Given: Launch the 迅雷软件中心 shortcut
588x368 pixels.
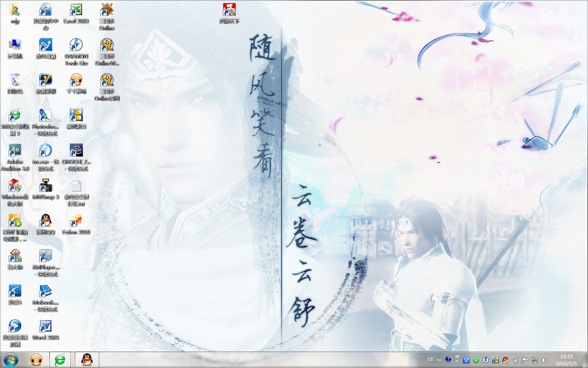Looking at the screenshot, I should click(45, 17).
